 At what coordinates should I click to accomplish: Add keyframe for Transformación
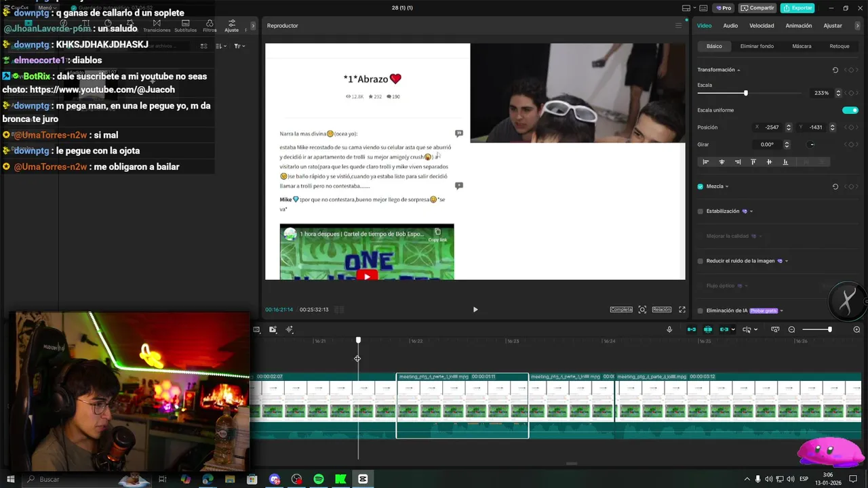coord(851,70)
